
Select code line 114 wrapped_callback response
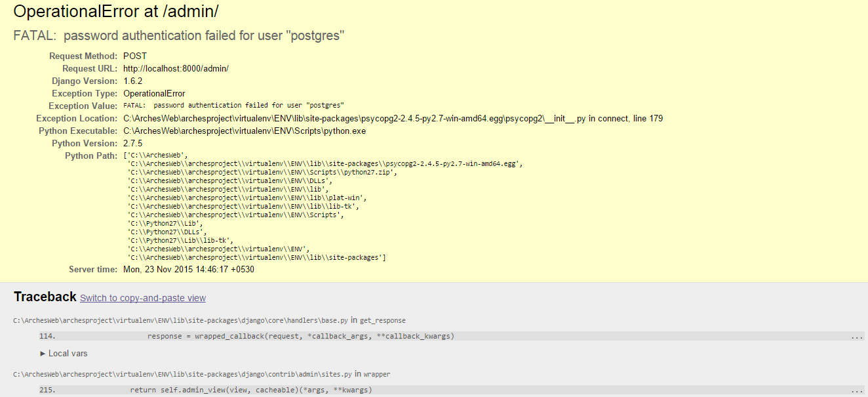point(452,336)
